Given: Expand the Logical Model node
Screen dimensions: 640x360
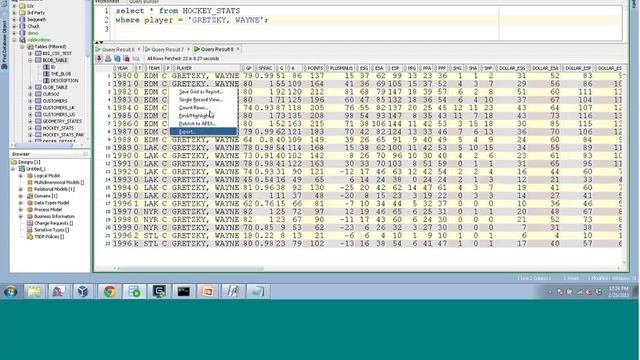Looking at the screenshot, I should tap(20, 176).
